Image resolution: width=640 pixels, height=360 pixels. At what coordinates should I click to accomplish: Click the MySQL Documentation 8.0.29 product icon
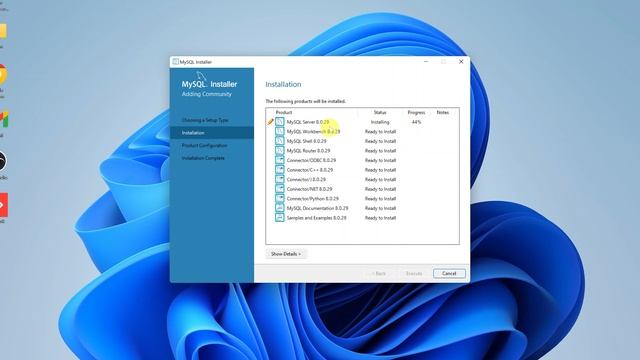point(280,208)
